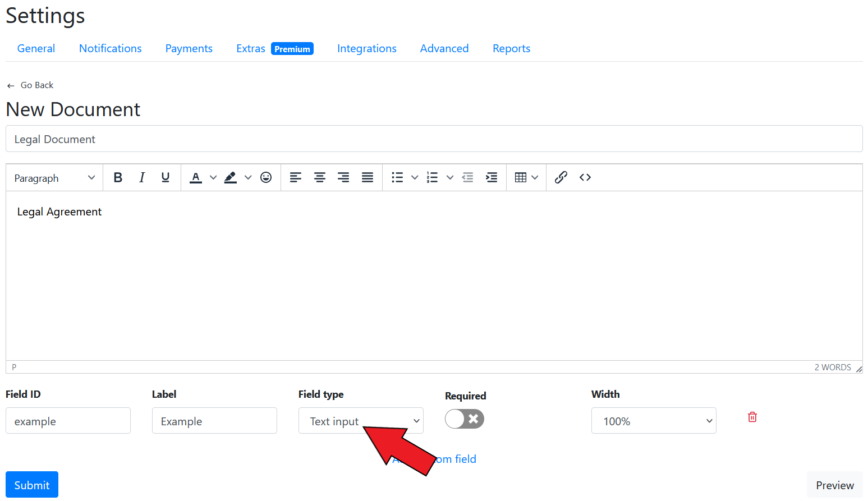This screenshot has width=868, height=501.
Task: Open the text color picker arrow
Action: [213, 178]
